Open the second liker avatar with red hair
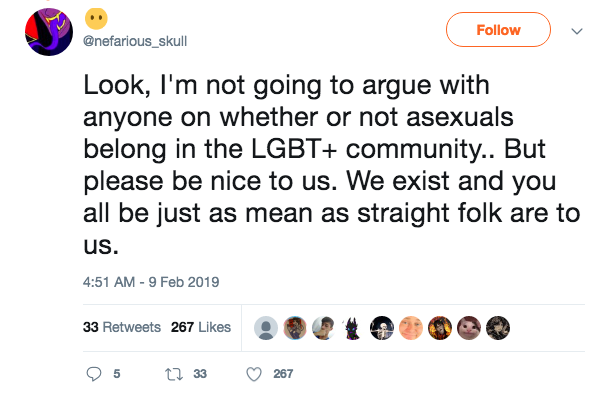613x400 pixels. [295, 328]
